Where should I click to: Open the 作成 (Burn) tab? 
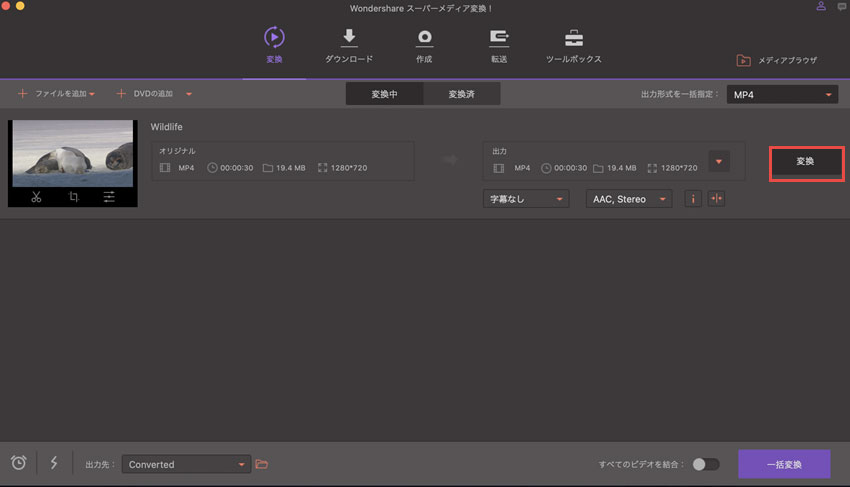click(424, 46)
